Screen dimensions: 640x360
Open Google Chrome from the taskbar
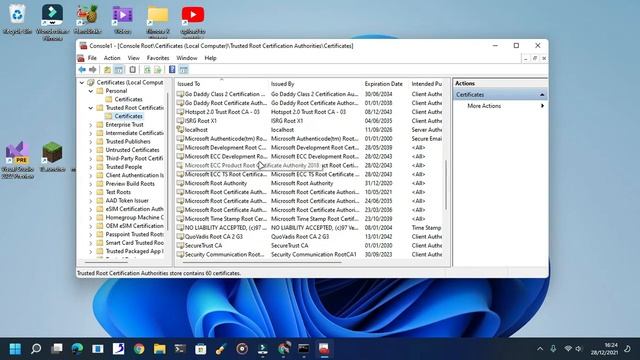tap(139, 349)
